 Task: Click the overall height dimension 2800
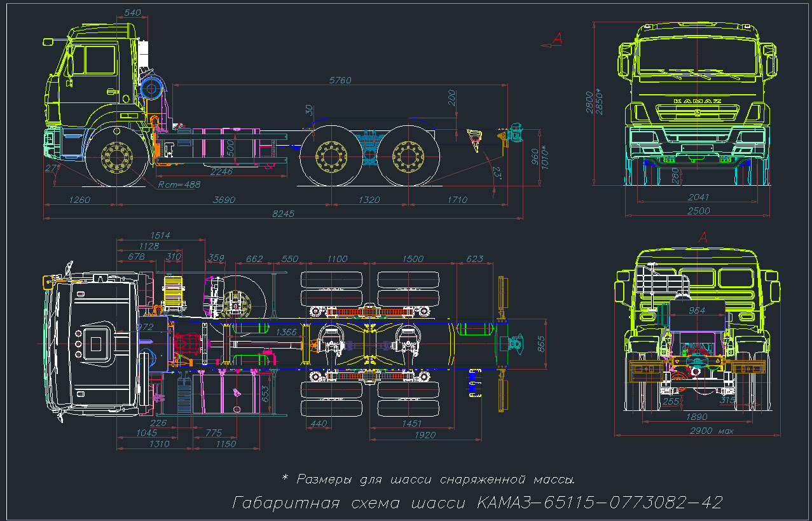(589, 102)
